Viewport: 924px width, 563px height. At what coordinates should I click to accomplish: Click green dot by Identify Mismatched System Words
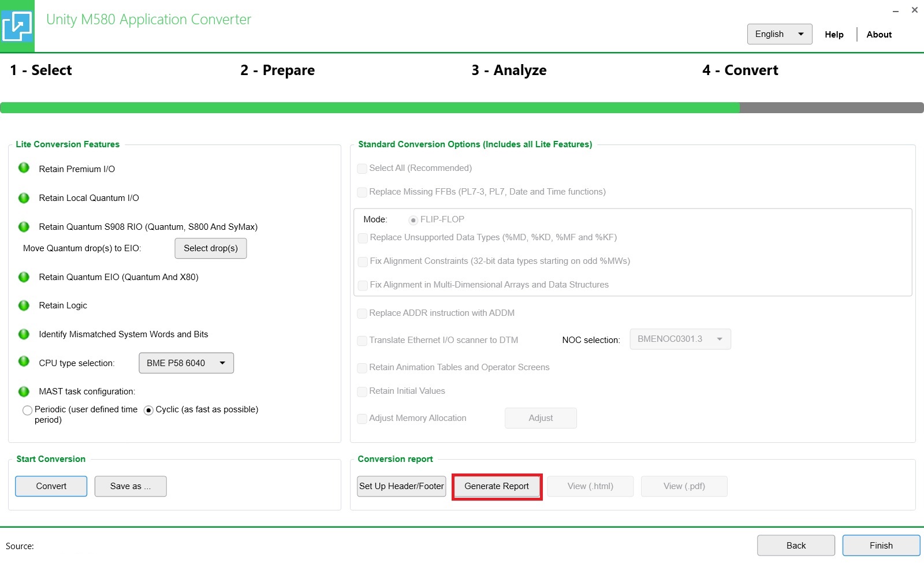pos(24,334)
